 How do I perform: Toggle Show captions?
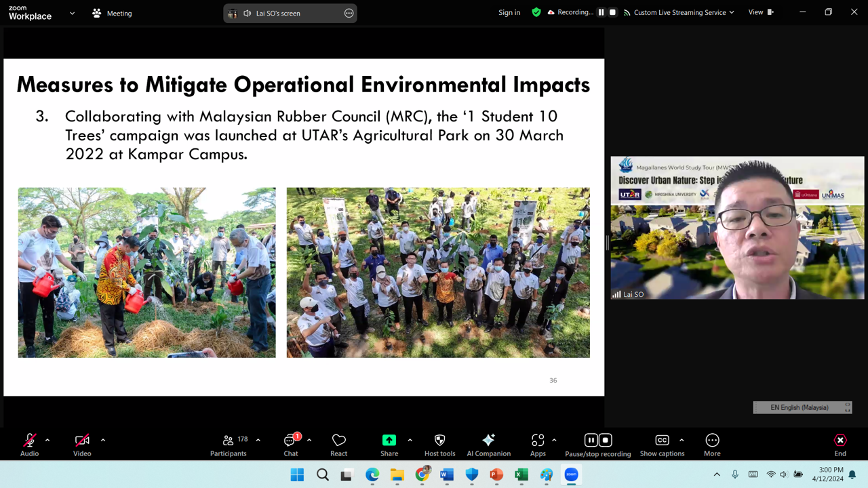[x=662, y=445]
